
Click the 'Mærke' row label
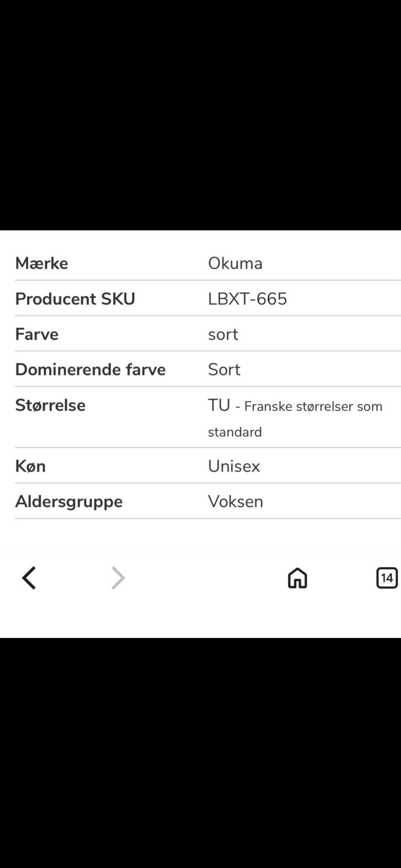pos(41,263)
